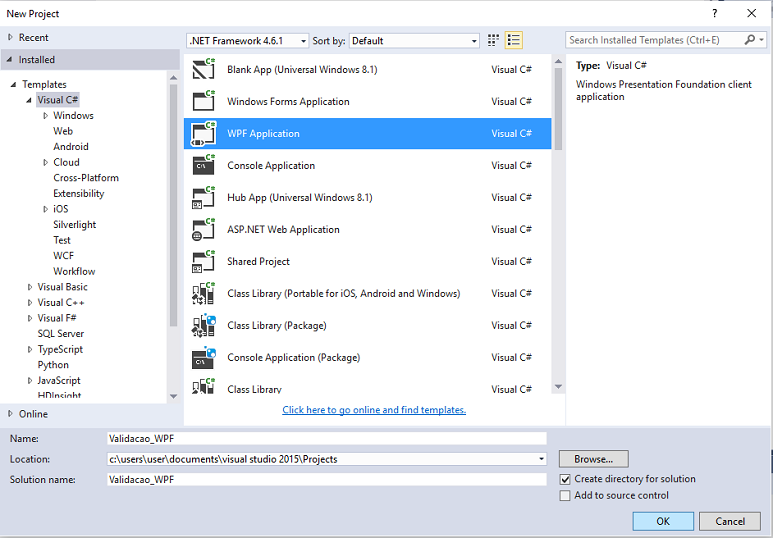The height and width of the screenshot is (538, 773).
Task: Switch to medium icons list view
Action: pyautogui.click(x=513, y=40)
